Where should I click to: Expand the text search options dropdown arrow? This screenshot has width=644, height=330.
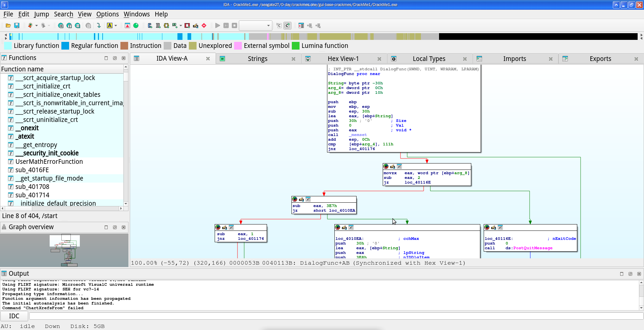116,25
